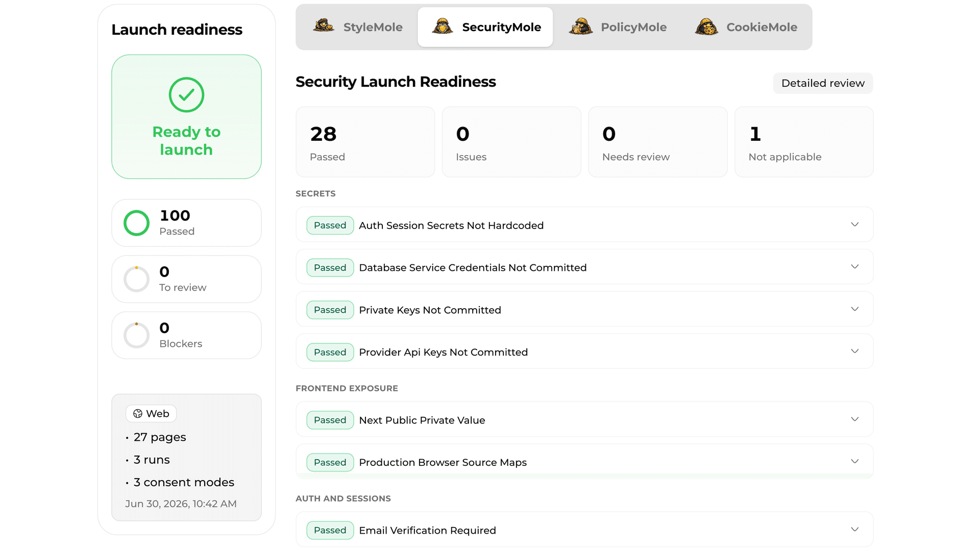Click Passed badge on Production Browser Source Maps
Screen dimensions: 980x551
pyautogui.click(x=330, y=463)
